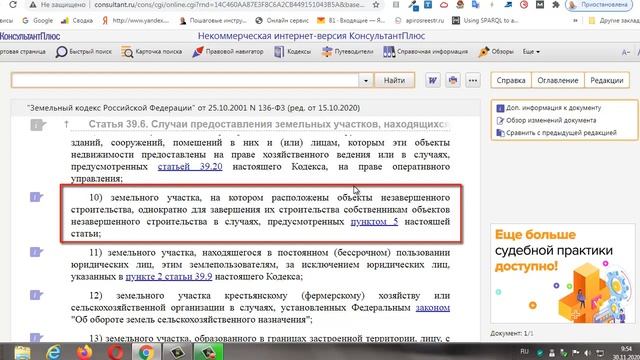This screenshot has width=640, height=360.
Task: Follow the 'статьей 39.20' link
Action: [x=190, y=167]
